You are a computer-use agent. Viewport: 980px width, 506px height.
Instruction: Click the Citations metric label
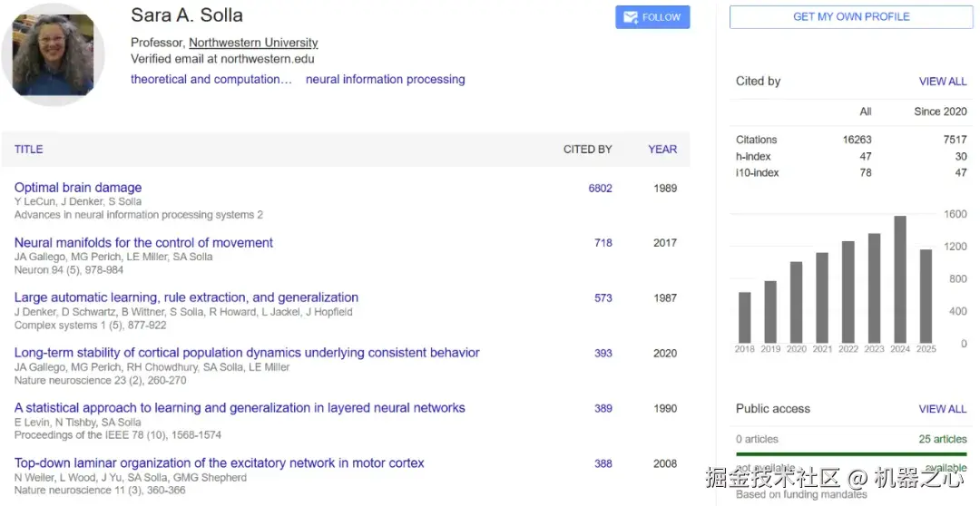tap(756, 140)
